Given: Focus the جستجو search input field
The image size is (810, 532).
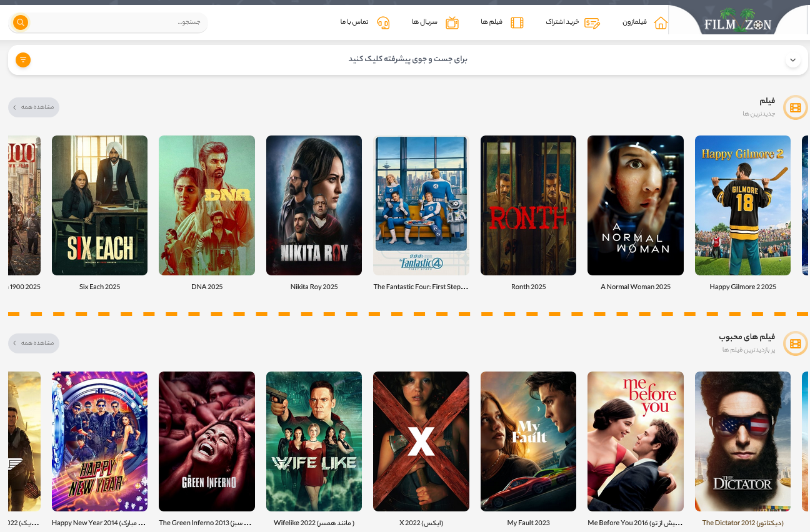Looking at the screenshot, I should click(119, 22).
